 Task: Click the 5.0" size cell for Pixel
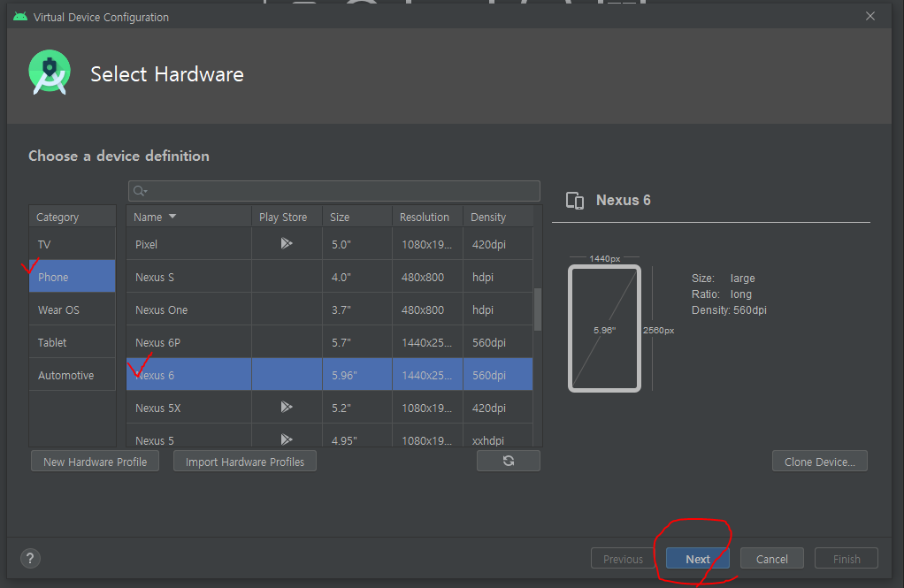point(357,244)
